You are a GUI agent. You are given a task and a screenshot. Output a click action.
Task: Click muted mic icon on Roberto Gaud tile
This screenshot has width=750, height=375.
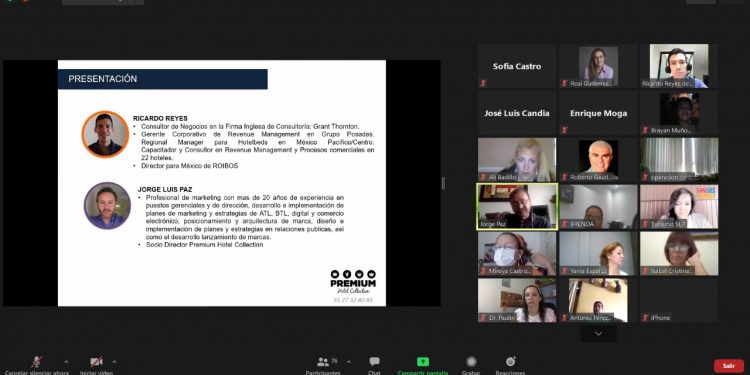[564, 177]
